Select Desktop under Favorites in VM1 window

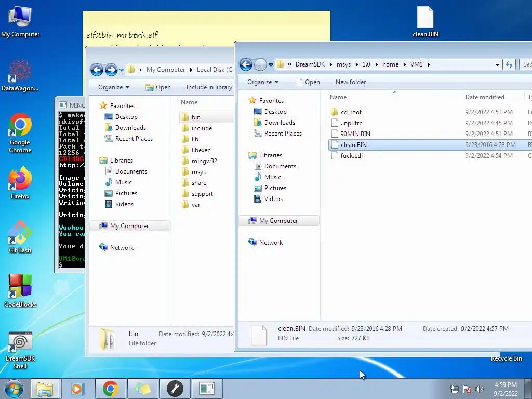(275, 112)
